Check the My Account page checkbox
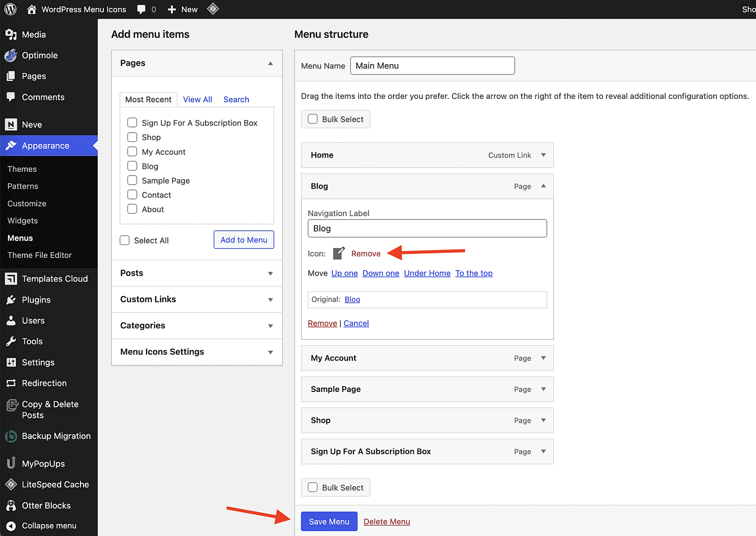756x536 pixels. coord(132,152)
